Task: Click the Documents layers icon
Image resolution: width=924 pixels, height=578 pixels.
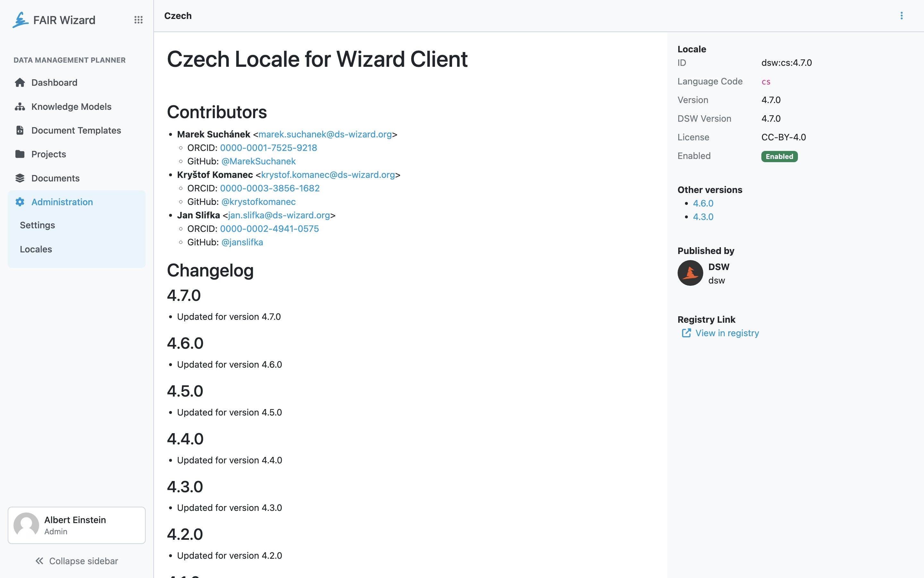Action: (x=20, y=178)
